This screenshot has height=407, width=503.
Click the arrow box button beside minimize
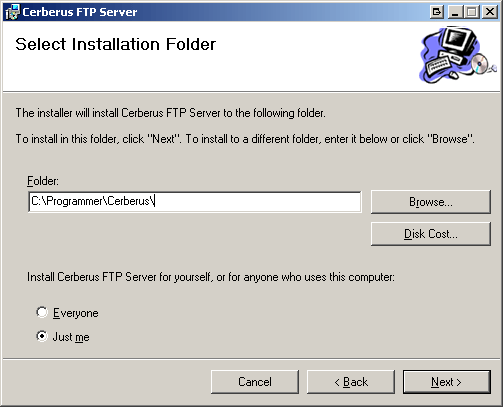click(x=437, y=12)
